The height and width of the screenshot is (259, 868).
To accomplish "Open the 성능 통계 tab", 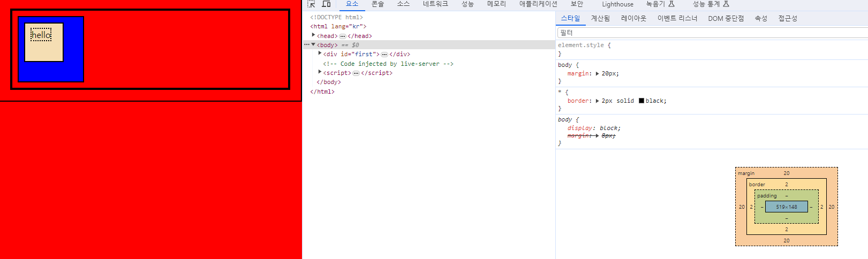I will coord(711,4).
